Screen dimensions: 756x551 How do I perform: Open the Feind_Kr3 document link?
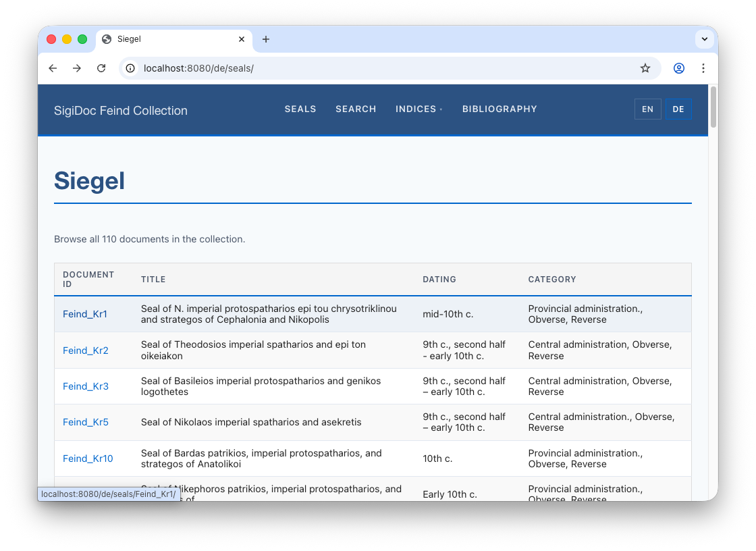[86, 386]
